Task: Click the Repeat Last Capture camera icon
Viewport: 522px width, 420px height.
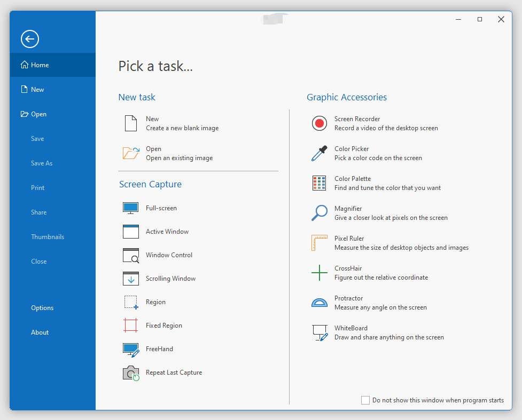Action: tap(130, 373)
